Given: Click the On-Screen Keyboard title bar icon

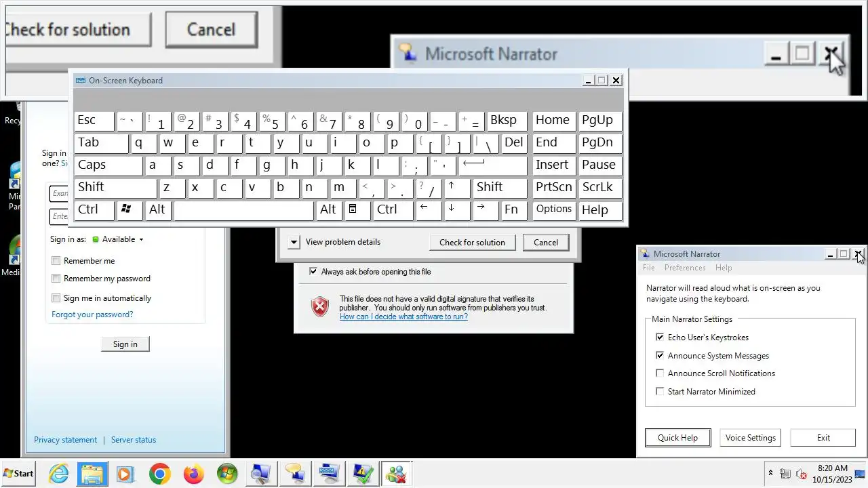Looking at the screenshot, I should tap(81, 80).
